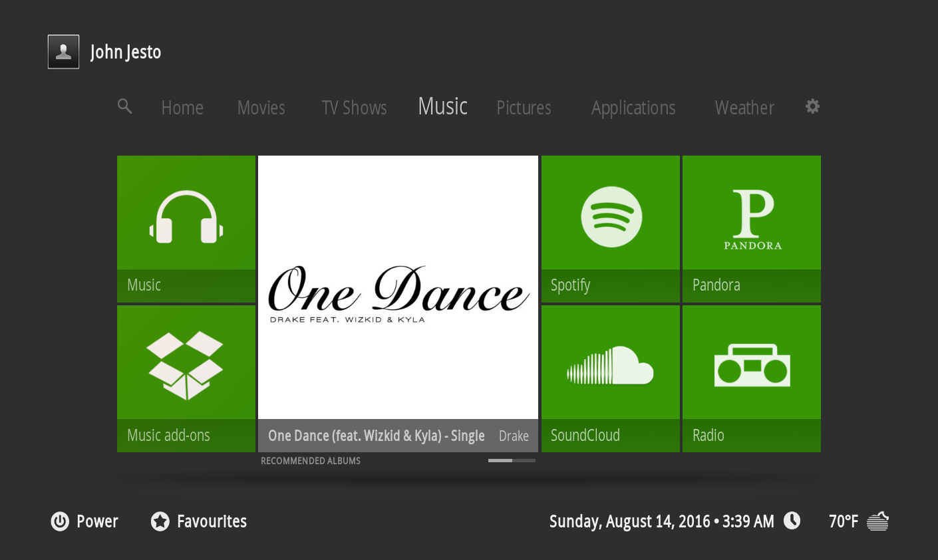
Task: Click the artist name Drake
Action: click(514, 436)
